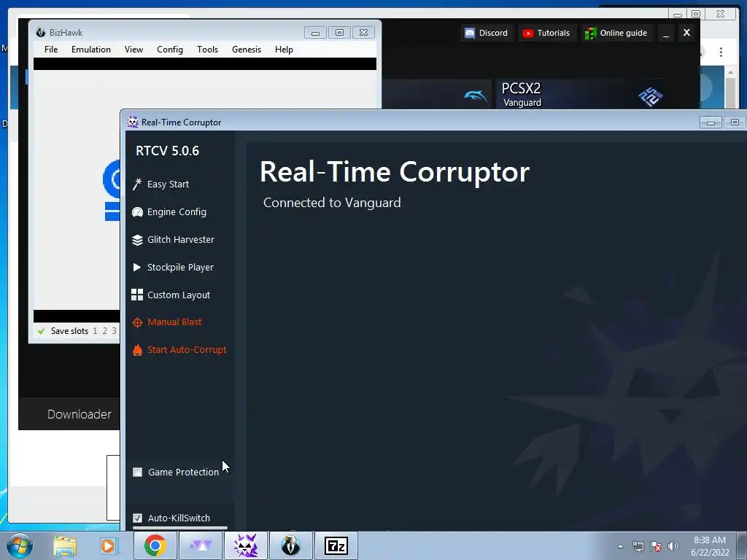The width and height of the screenshot is (747, 560).
Task: Switch to 7-Zip taskbar icon
Action: 336,545
